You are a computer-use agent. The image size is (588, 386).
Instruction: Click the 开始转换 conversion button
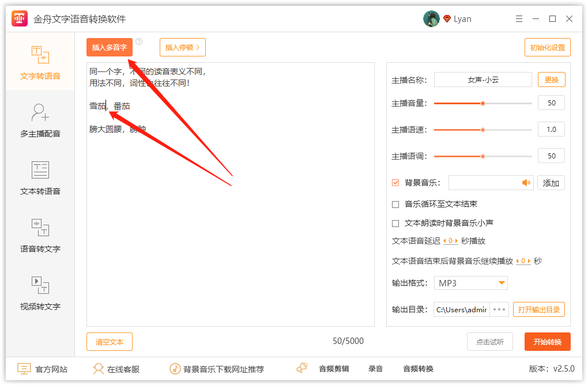click(x=546, y=342)
